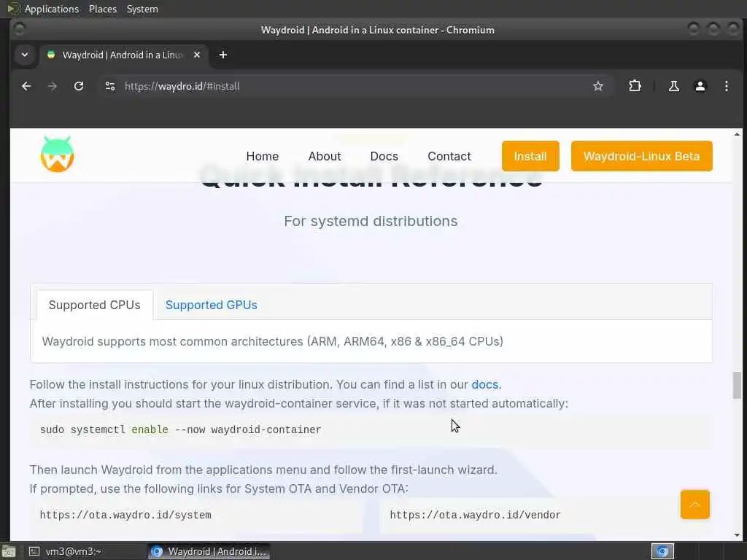747x560 pixels.
Task: Click the systemctl enable command text
Action: tap(181, 429)
